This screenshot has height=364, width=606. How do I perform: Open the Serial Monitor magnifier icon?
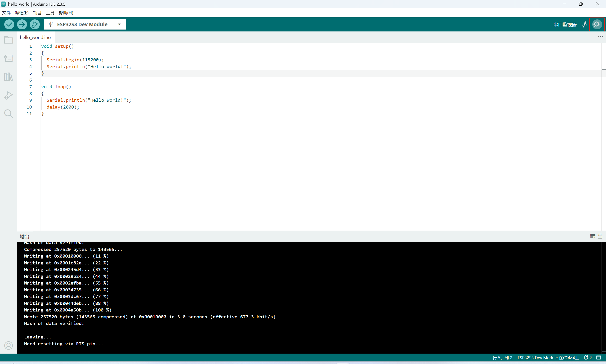[597, 24]
